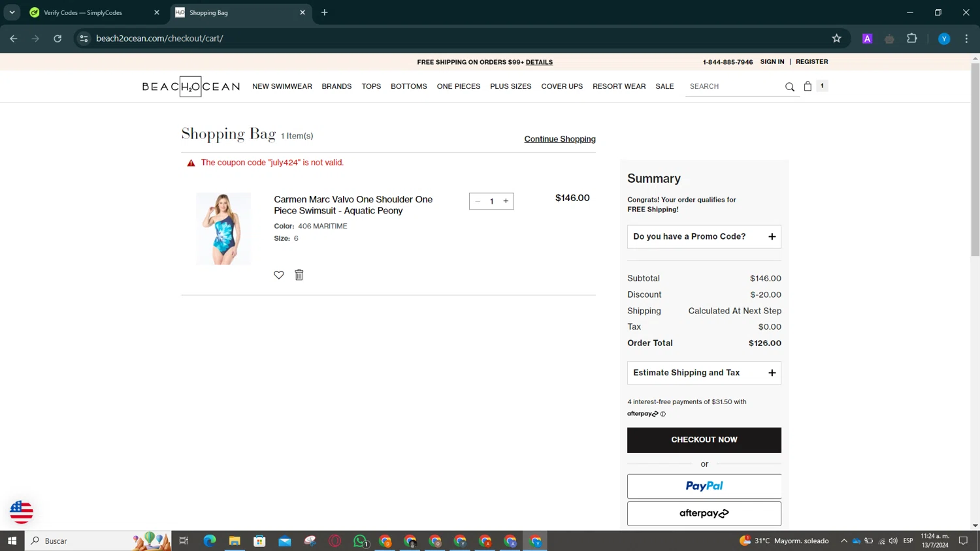Viewport: 980px width, 551px height.
Task: Open the COVER UPS menu
Action: pos(562,86)
